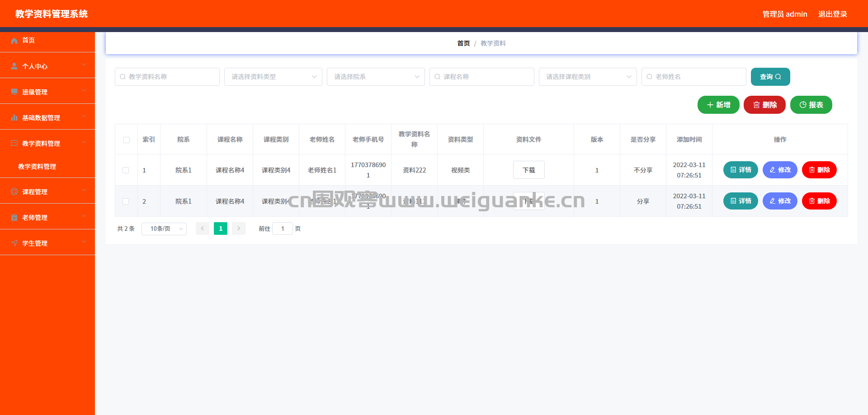
Task: Click the document icon on row 2's 详情
Action: (x=733, y=201)
